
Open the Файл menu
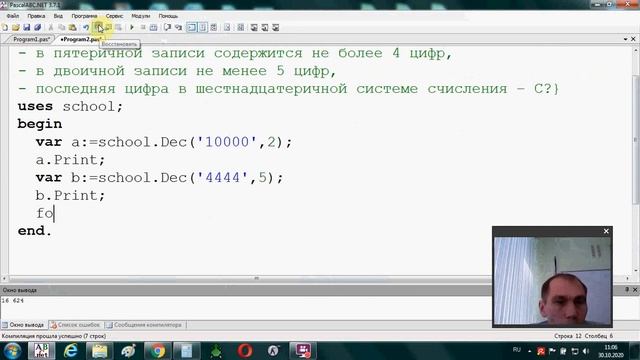13,16
